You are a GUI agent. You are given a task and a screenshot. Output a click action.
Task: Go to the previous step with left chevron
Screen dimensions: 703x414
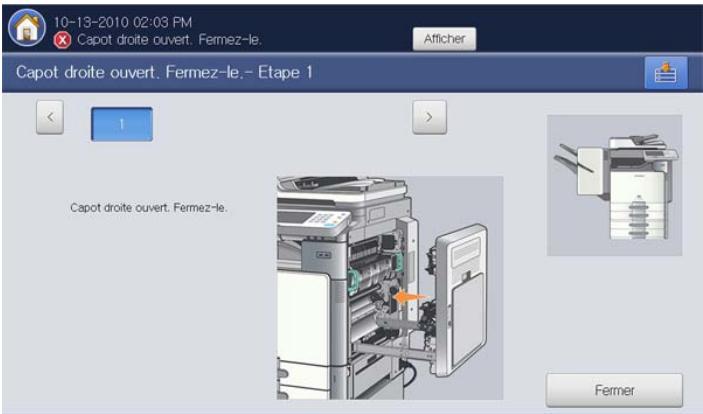pyautogui.click(x=52, y=117)
